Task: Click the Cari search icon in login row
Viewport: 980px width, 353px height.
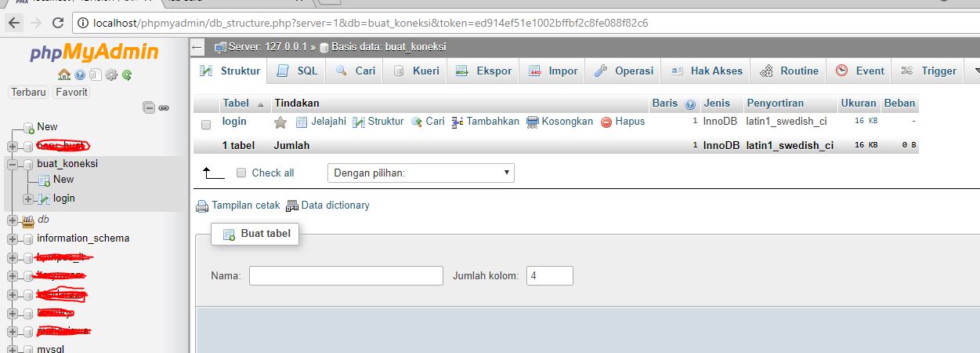Action: [416, 122]
